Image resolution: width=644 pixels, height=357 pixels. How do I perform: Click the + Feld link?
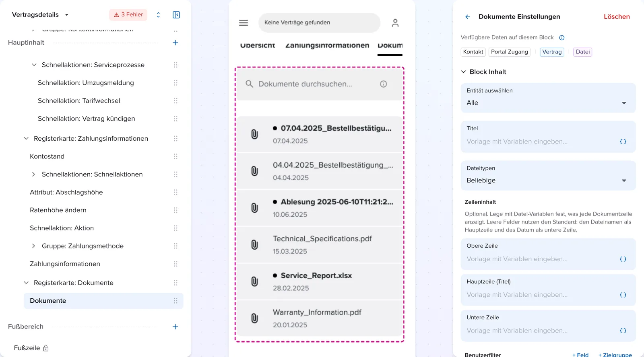[x=580, y=355]
